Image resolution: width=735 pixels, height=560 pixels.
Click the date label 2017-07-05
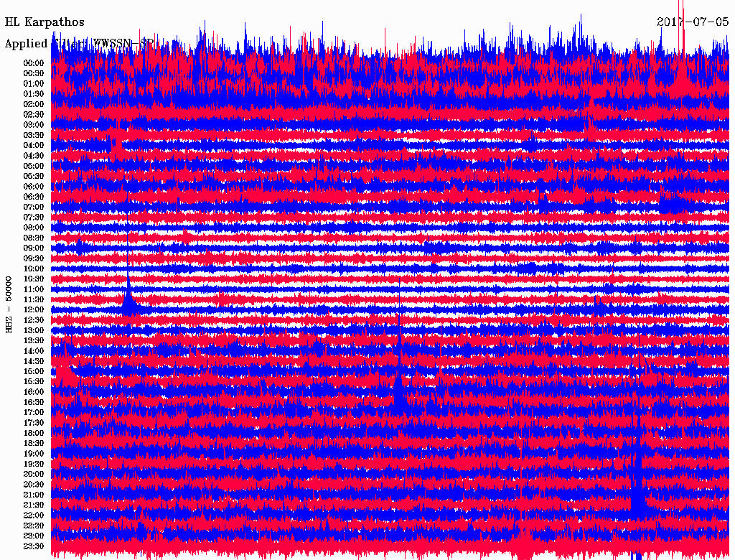click(693, 22)
